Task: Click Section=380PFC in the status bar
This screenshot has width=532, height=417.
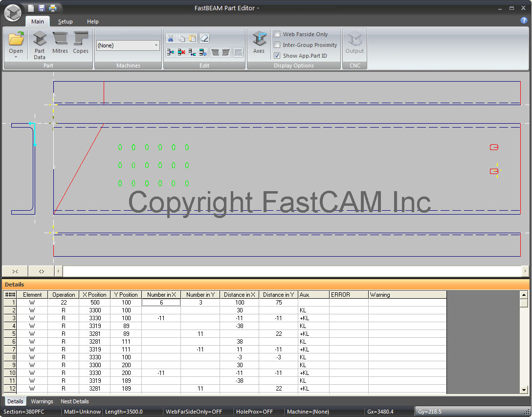Action: pyautogui.click(x=23, y=412)
